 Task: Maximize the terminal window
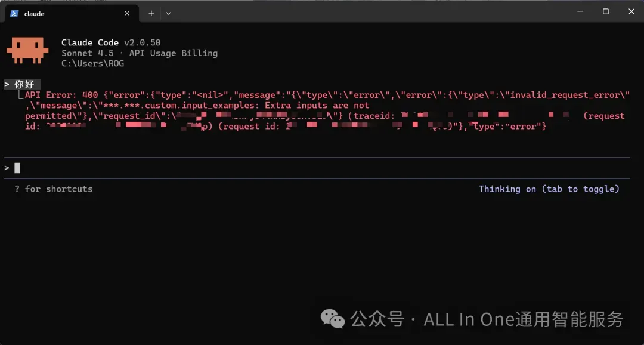click(x=605, y=11)
